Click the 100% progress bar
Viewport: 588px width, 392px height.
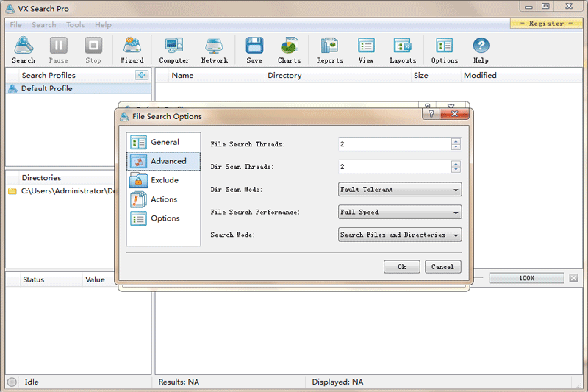pyautogui.click(x=526, y=278)
